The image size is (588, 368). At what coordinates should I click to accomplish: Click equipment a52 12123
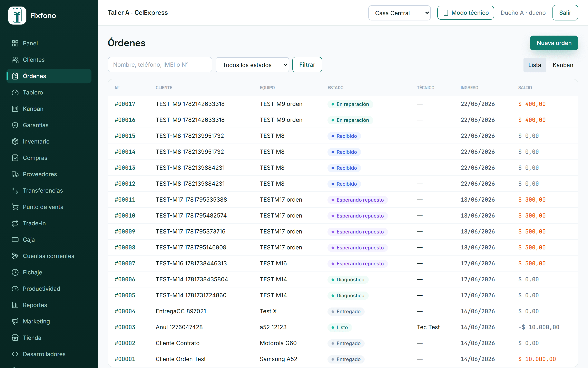tap(273, 327)
